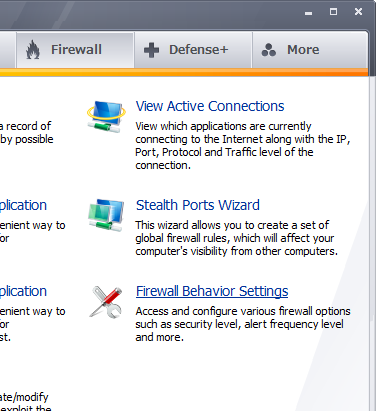Click the View Active Connections monitor icon
The width and height of the screenshot is (376, 411).
click(x=106, y=116)
